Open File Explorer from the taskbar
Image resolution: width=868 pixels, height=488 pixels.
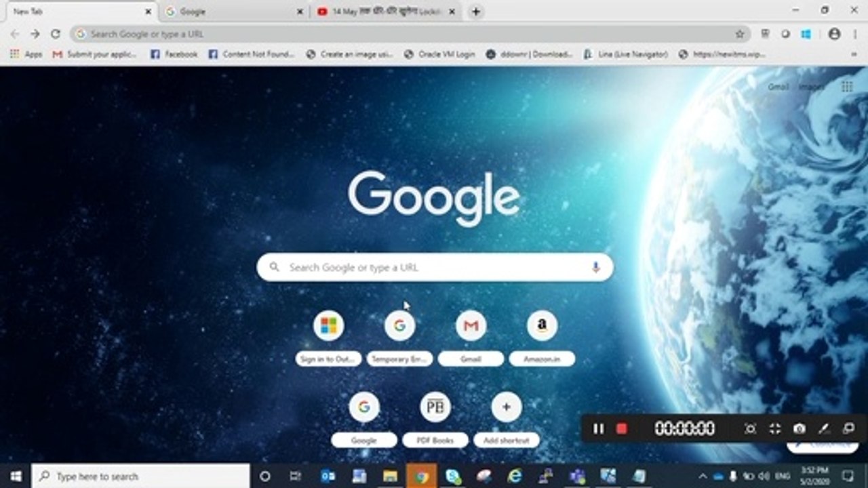[x=390, y=476]
